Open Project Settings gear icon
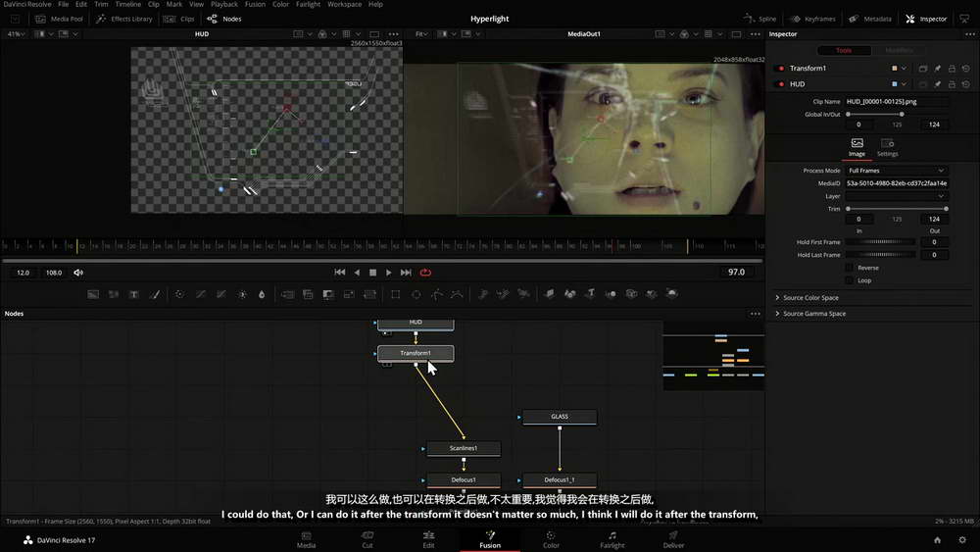 point(962,540)
